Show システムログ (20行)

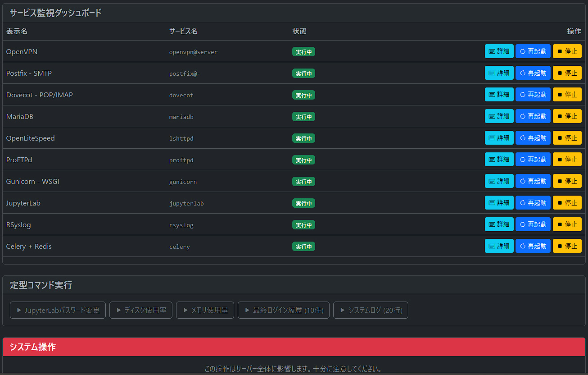[371, 310]
